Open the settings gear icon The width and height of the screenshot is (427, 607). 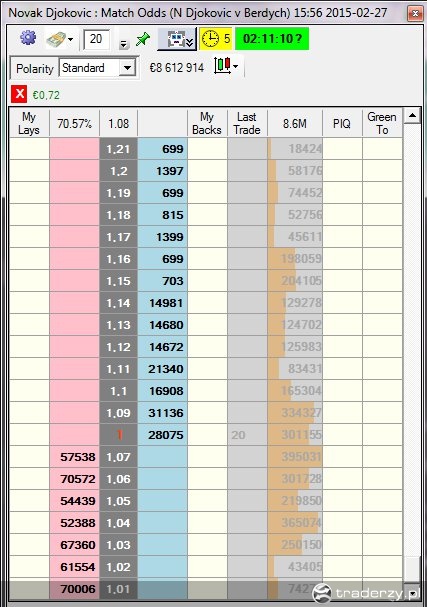[x=28, y=38]
